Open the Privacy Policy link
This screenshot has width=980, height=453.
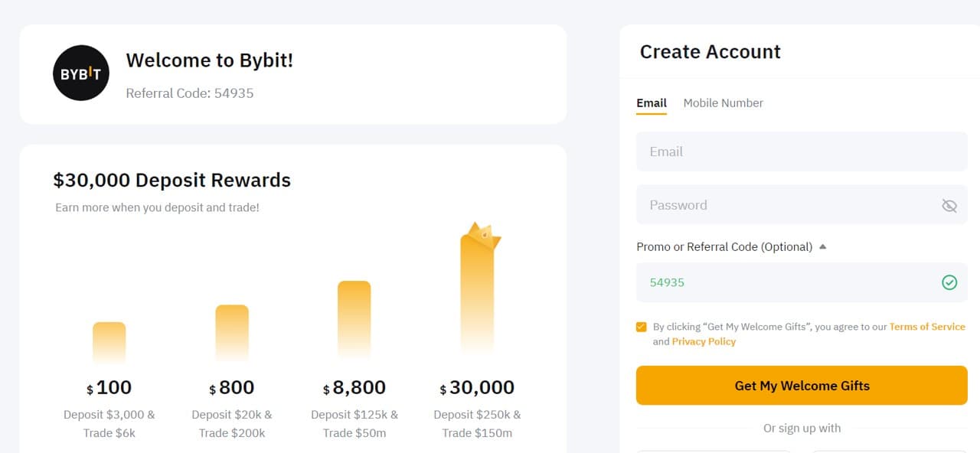point(704,341)
